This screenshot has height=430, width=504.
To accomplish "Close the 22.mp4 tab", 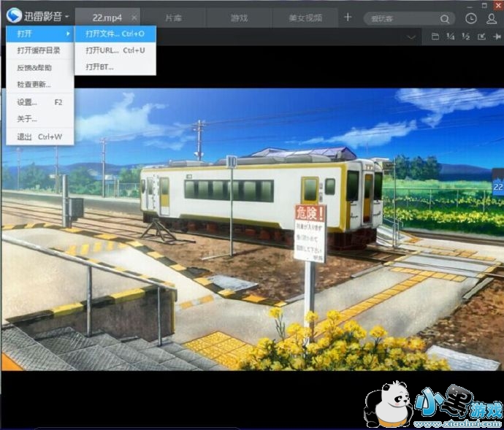I will click(134, 18).
